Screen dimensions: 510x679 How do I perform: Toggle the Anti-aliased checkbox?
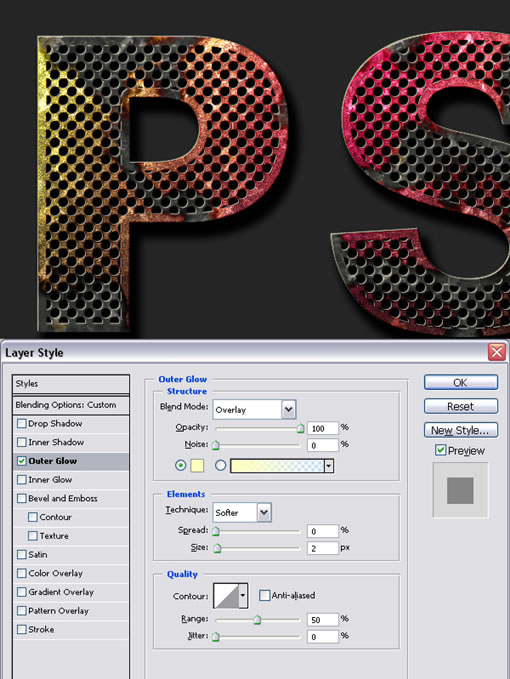pyautogui.click(x=265, y=595)
